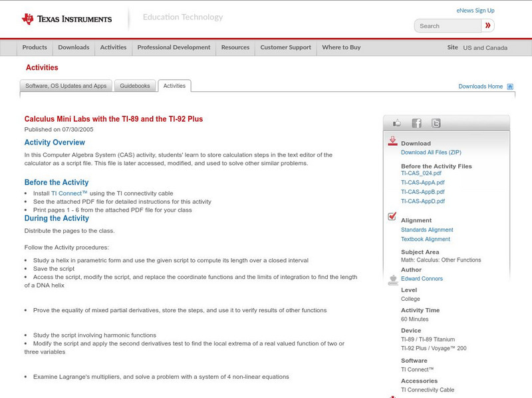Click the red Activities page heading
Screen dimensions: 532x398
(x=42, y=68)
